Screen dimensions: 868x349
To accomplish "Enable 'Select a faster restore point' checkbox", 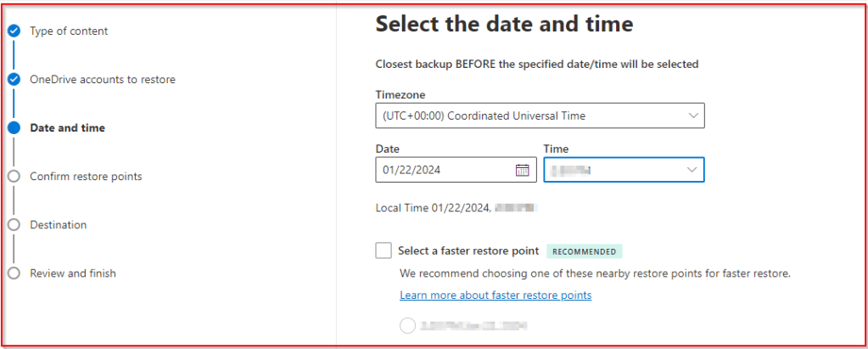I will [384, 250].
